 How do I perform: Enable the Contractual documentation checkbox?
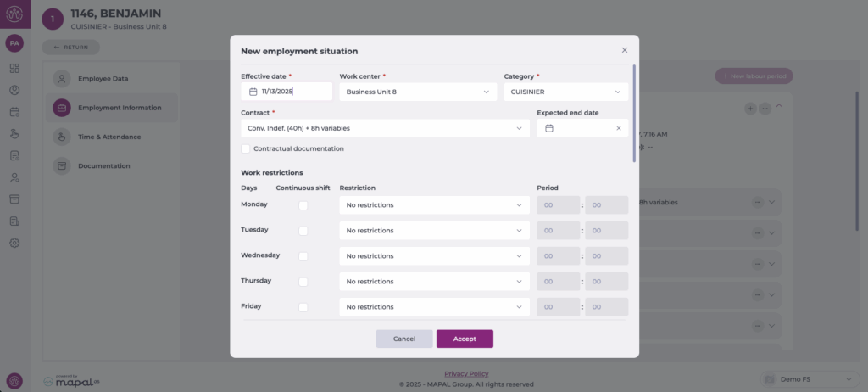tap(246, 148)
